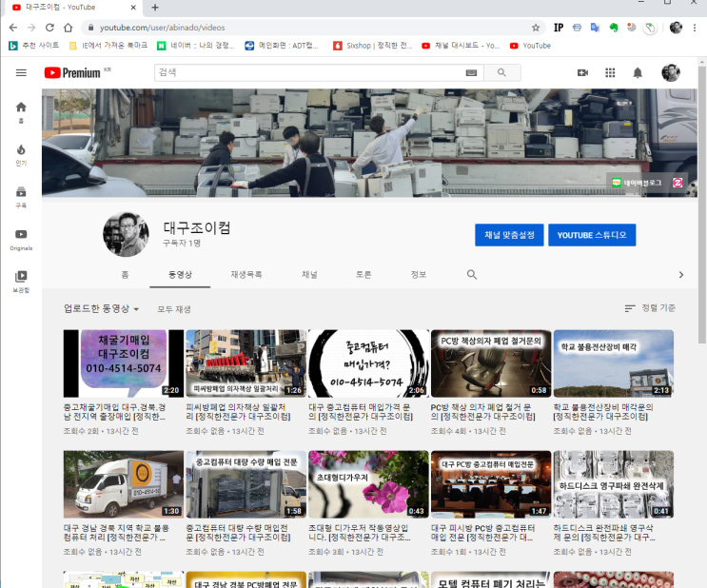Open the PC방 책상의자 폐업 철거문의 thumbnail
The image size is (707, 588).
point(491,363)
